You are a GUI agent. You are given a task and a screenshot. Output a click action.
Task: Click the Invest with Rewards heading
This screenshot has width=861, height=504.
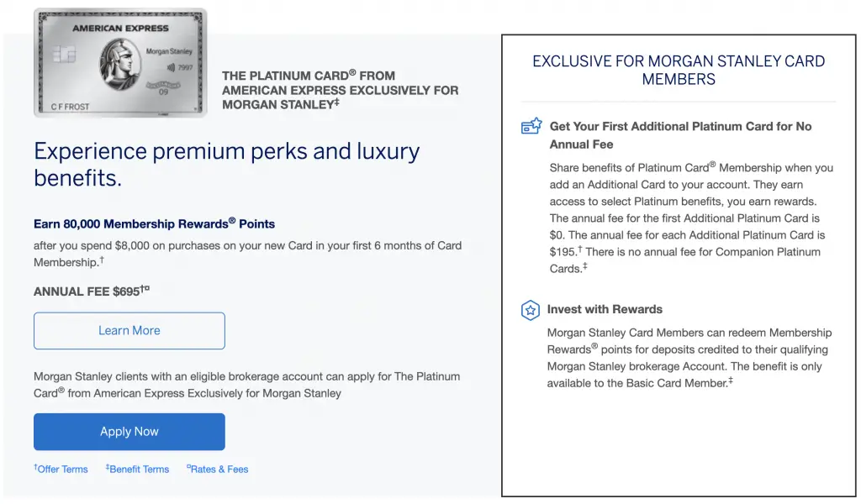(x=605, y=309)
